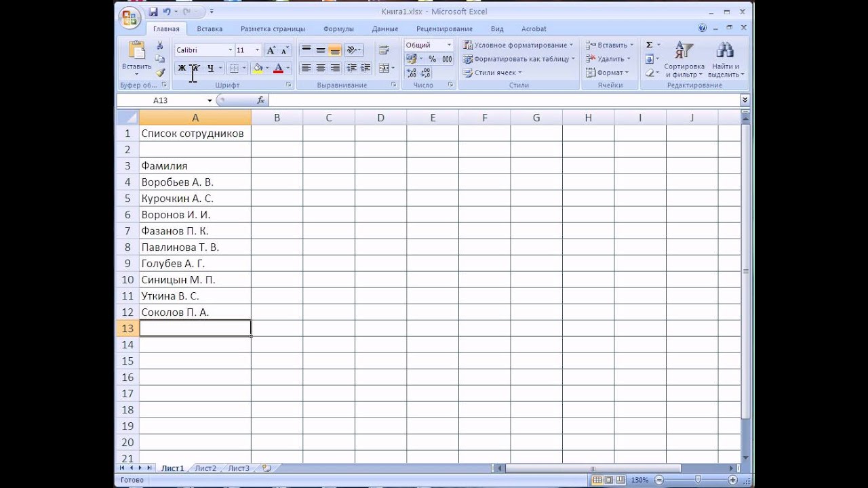868x488 pixels.
Task: Click Форматировать как таблицу button
Action: (x=519, y=59)
